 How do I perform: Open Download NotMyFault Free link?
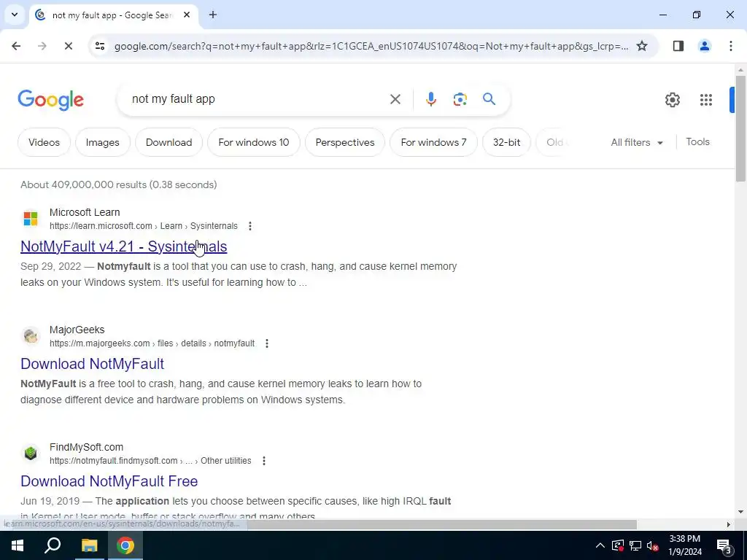coord(109,481)
